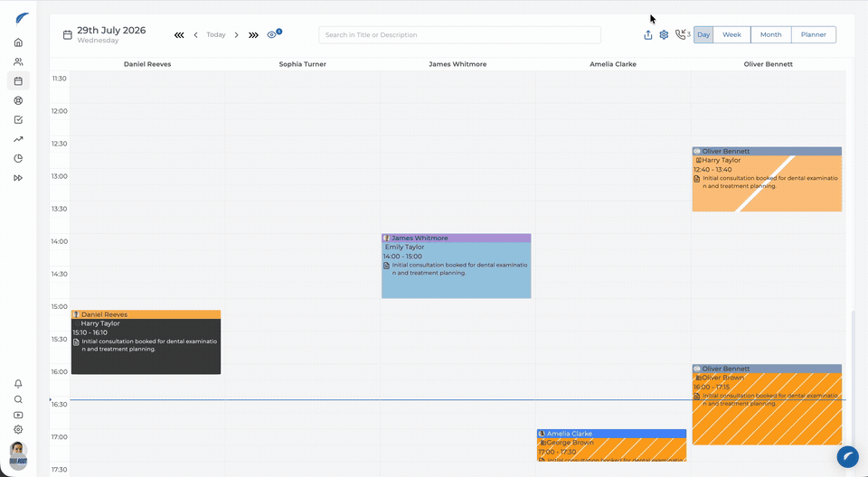Select the Month view button
This screenshot has width=868, height=477.
coord(770,34)
